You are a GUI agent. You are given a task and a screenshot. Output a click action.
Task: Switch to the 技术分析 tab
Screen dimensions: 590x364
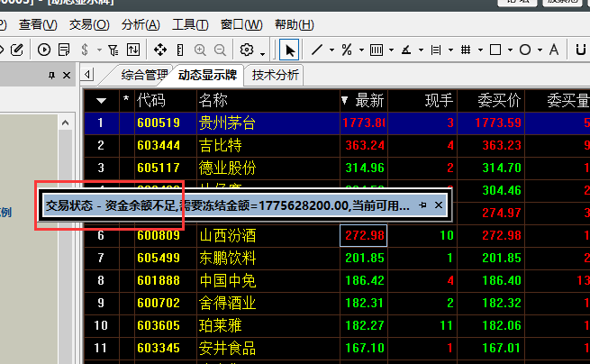tap(275, 75)
